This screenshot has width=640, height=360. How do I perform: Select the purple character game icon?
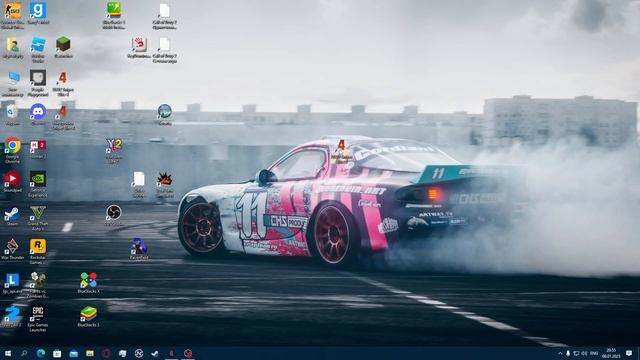139,246
